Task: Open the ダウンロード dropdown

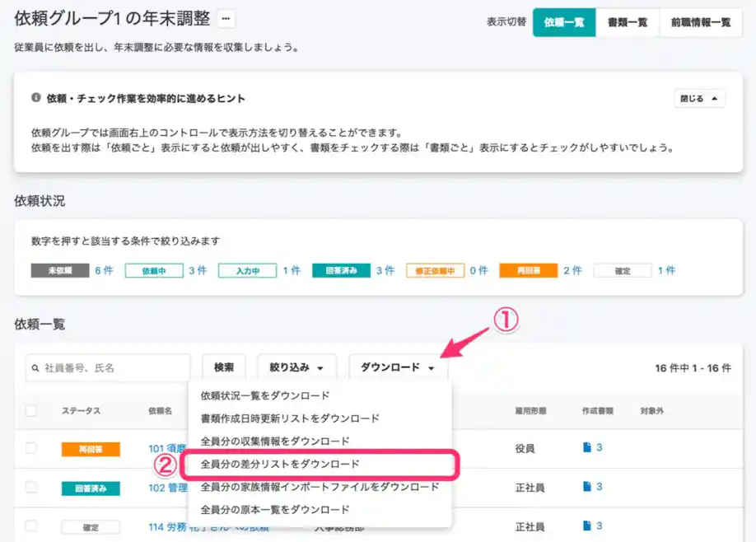Action: click(x=398, y=369)
